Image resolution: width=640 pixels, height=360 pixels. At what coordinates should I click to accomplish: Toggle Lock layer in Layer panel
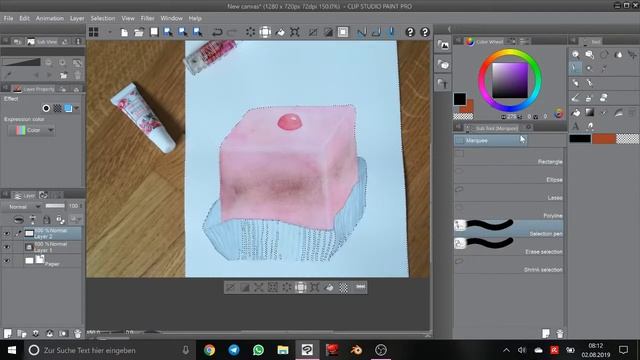(47, 220)
